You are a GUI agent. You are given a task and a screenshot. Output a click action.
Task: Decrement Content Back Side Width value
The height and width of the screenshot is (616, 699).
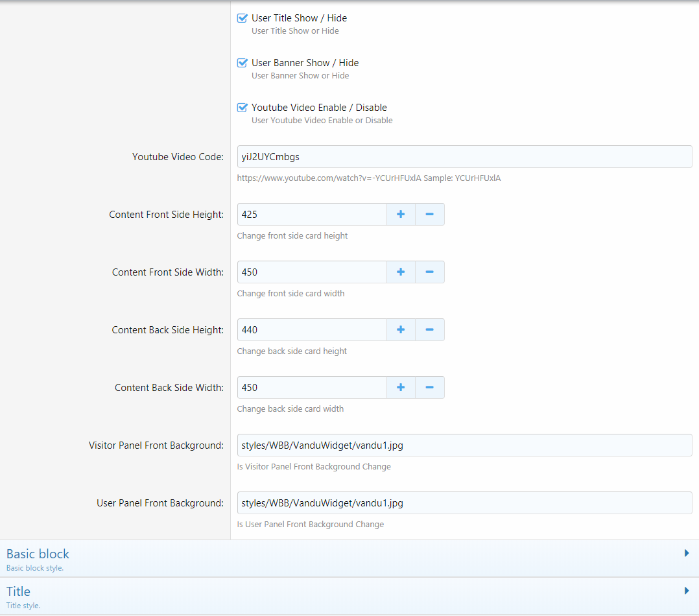tap(429, 388)
